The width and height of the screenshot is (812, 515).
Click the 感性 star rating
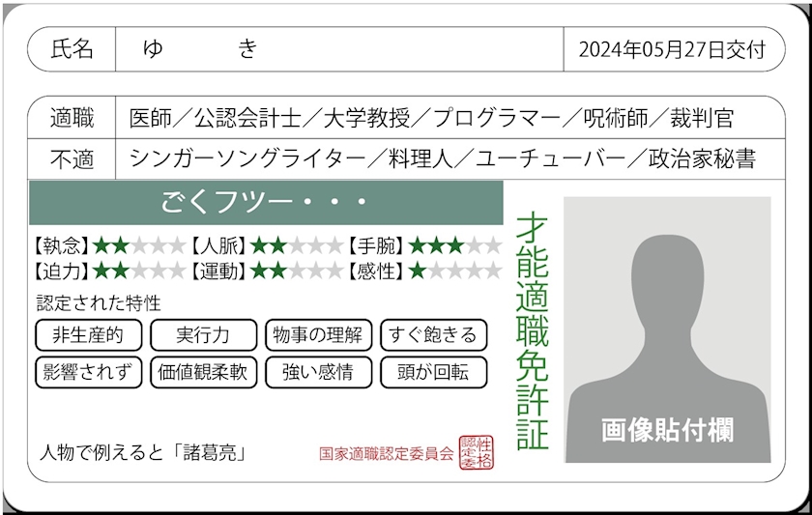point(454,272)
